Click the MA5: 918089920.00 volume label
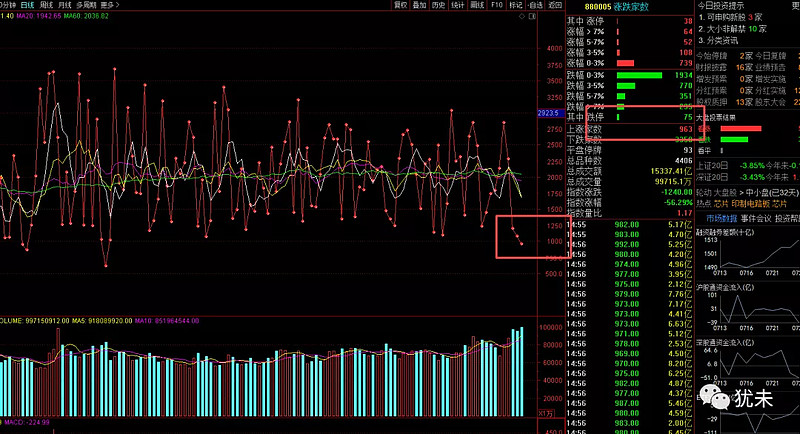Screen dimensions: 800x434 (102, 321)
